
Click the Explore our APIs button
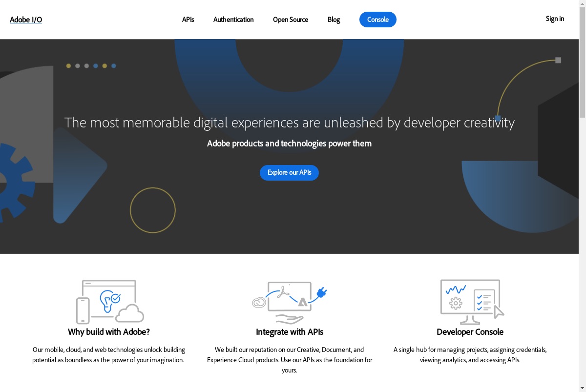click(x=289, y=172)
